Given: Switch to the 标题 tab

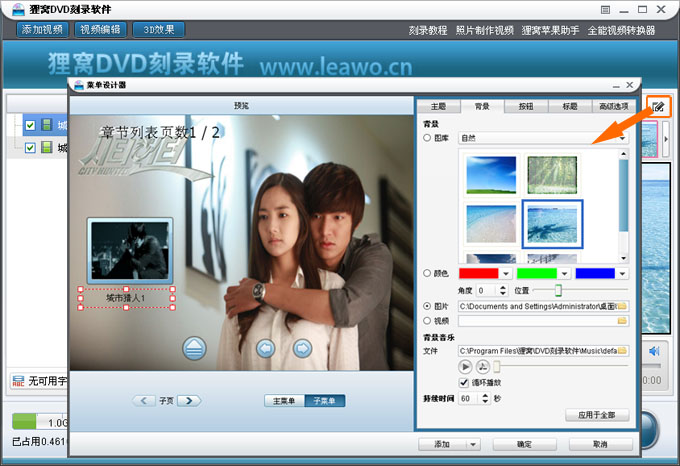Looking at the screenshot, I should click(x=570, y=106).
